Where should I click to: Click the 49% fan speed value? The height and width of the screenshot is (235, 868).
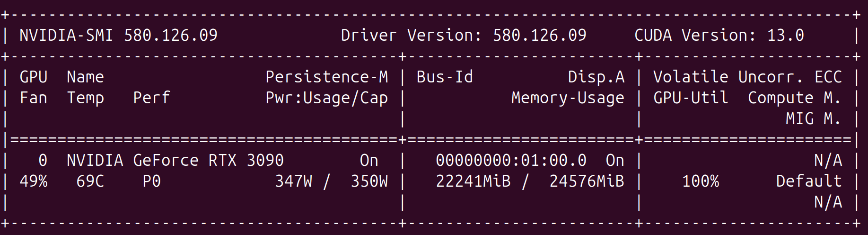pyautogui.click(x=33, y=181)
